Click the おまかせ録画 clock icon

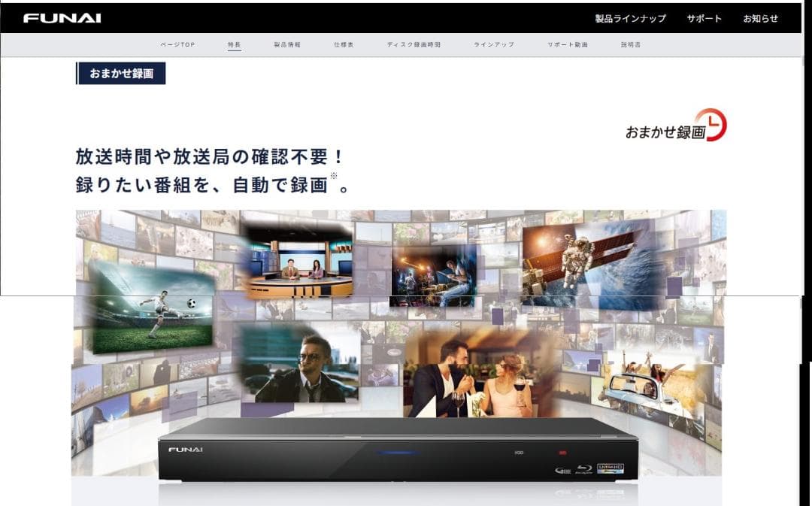click(710, 125)
